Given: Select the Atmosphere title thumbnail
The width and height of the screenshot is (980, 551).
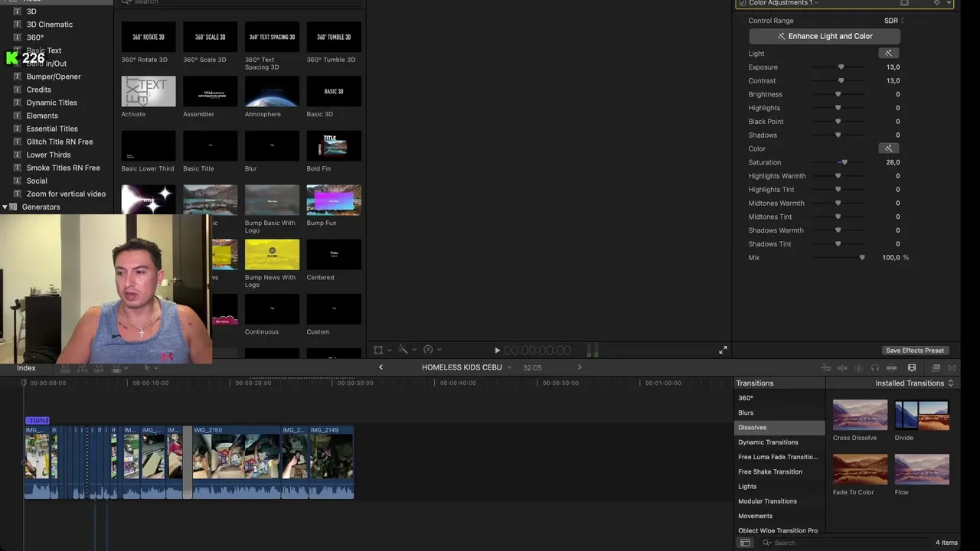Looking at the screenshot, I should [x=272, y=91].
